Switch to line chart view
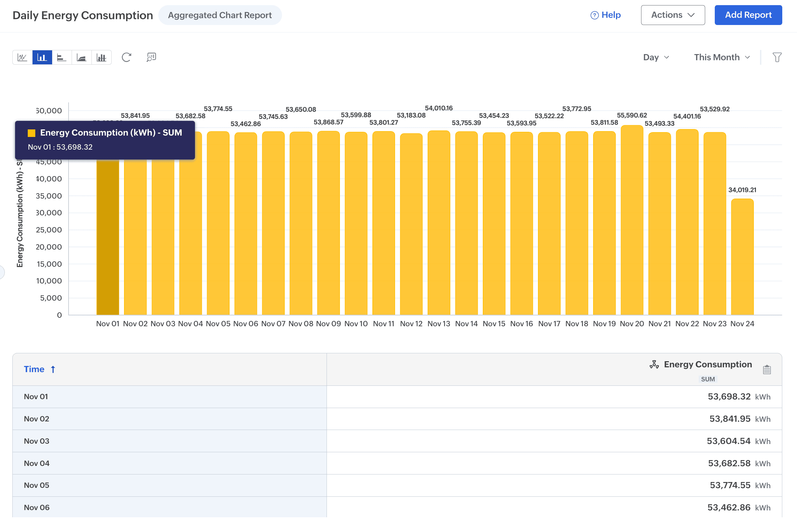797x532 pixels. pos(22,58)
